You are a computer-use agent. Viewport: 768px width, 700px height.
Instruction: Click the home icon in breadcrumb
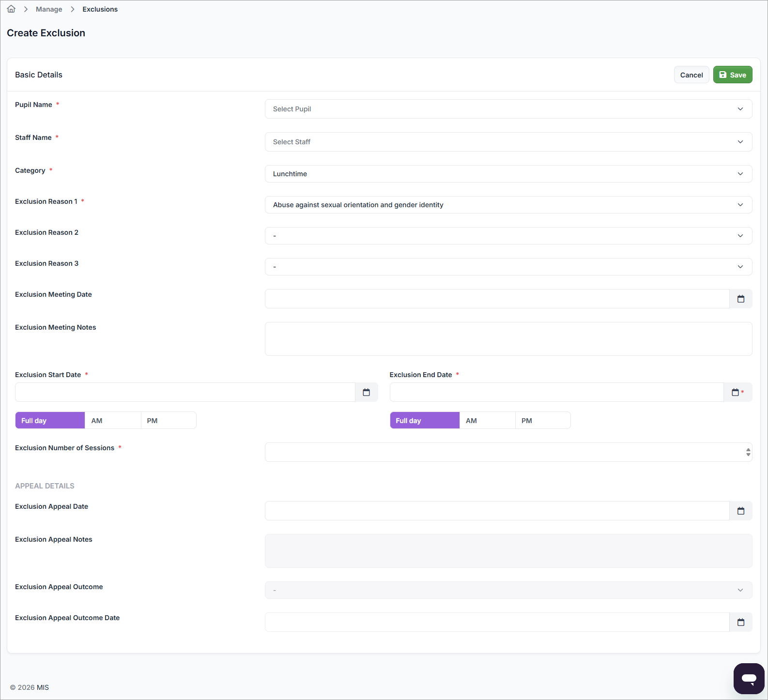point(11,9)
